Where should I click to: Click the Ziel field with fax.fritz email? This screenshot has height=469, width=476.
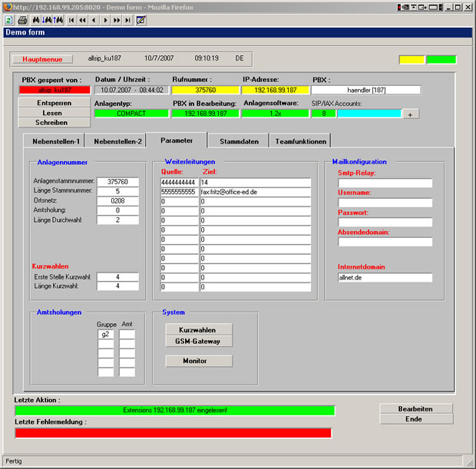click(x=256, y=192)
